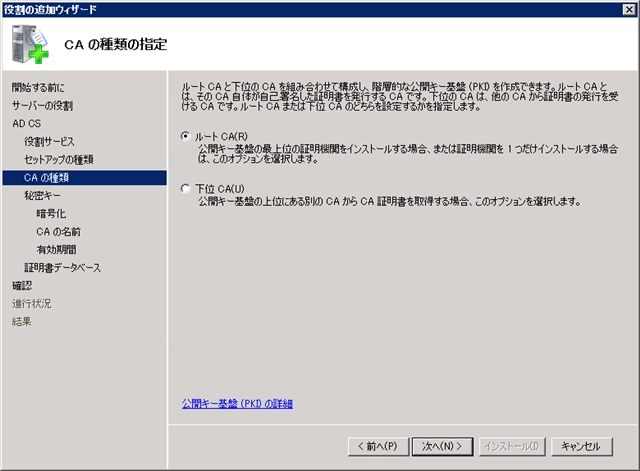The image size is (640, 471).
Task: Open the 暗号化 step in the sidebar
Action: 51,213
